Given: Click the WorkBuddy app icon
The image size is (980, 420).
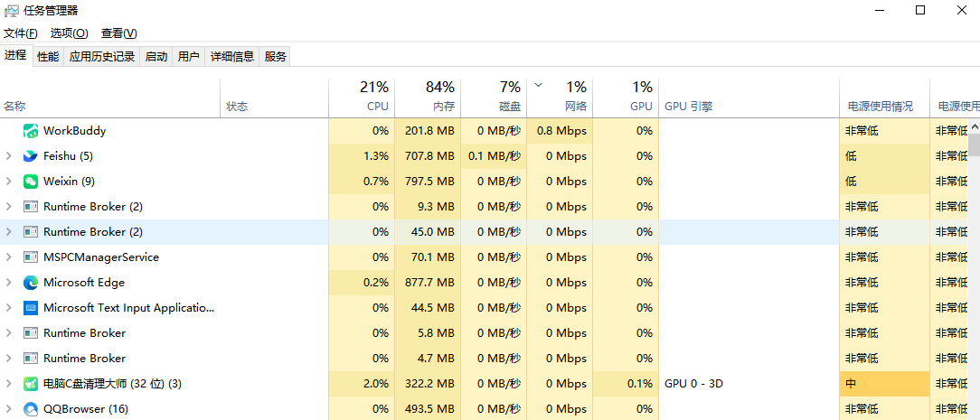Looking at the screenshot, I should click(31, 131).
